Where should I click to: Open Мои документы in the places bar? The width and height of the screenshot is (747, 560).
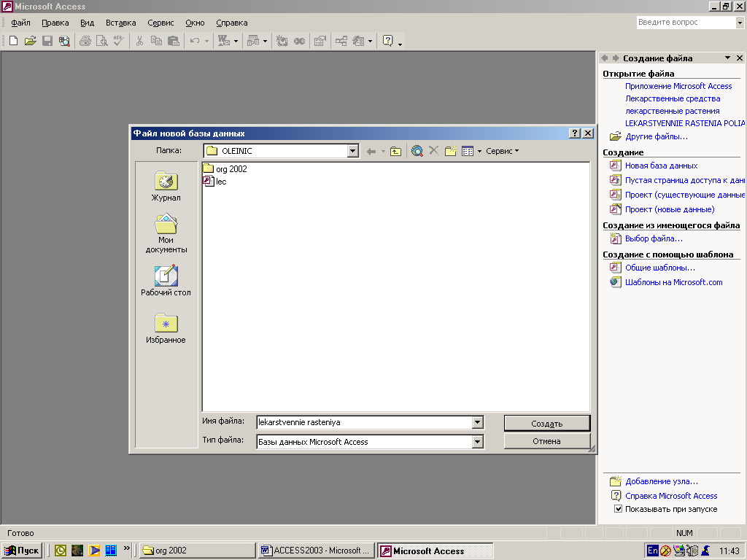coord(166,233)
